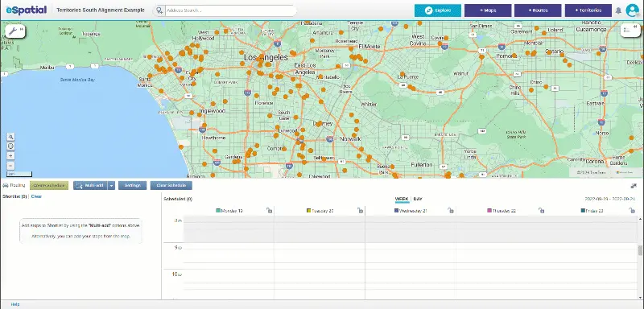Expand the routing panel to full screen
Viewport: 644px width, 309px height.
point(634,186)
